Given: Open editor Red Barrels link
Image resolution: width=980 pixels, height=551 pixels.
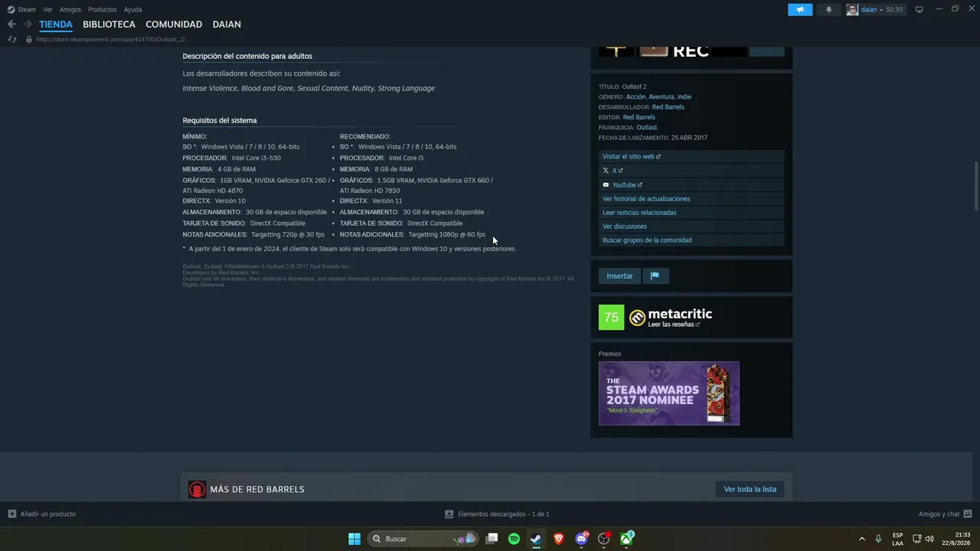Looking at the screenshot, I should [639, 117].
